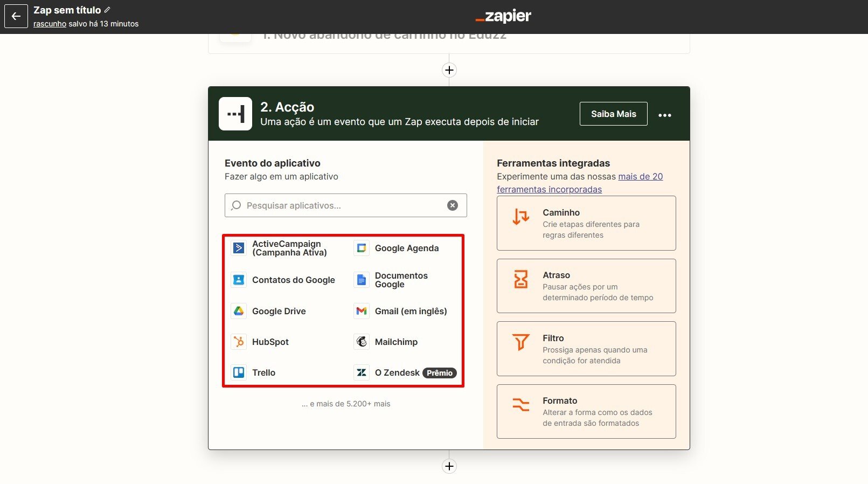Image resolution: width=868 pixels, height=484 pixels.
Task: Clear the app search field
Action: click(x=453, y=205)
